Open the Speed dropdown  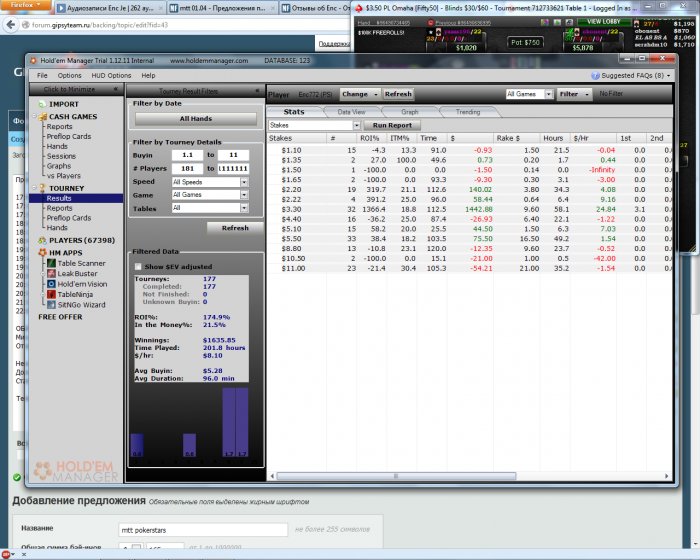pos(244,182)
